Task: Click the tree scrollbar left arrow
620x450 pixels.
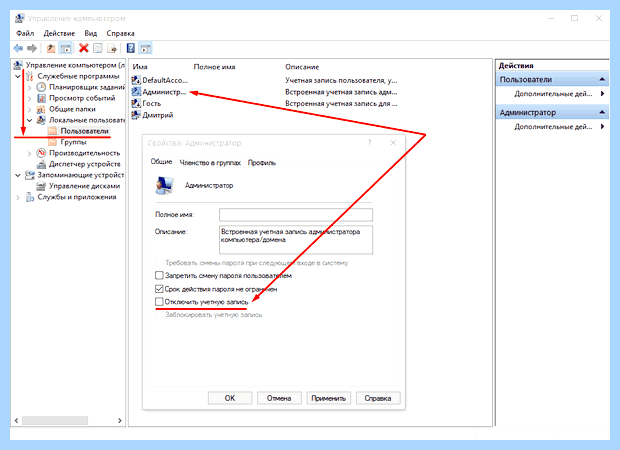Action: (x=16, y=420)
